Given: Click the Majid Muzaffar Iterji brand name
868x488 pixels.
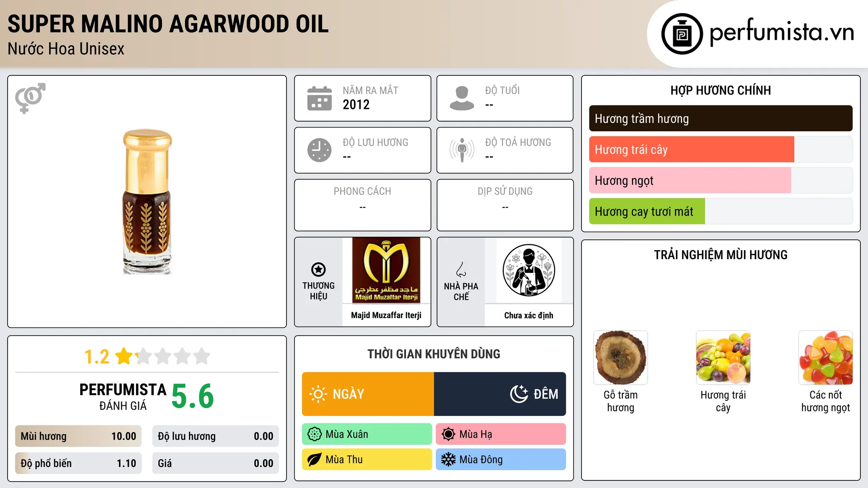Looking at the screenshot, I should (386, 315).
